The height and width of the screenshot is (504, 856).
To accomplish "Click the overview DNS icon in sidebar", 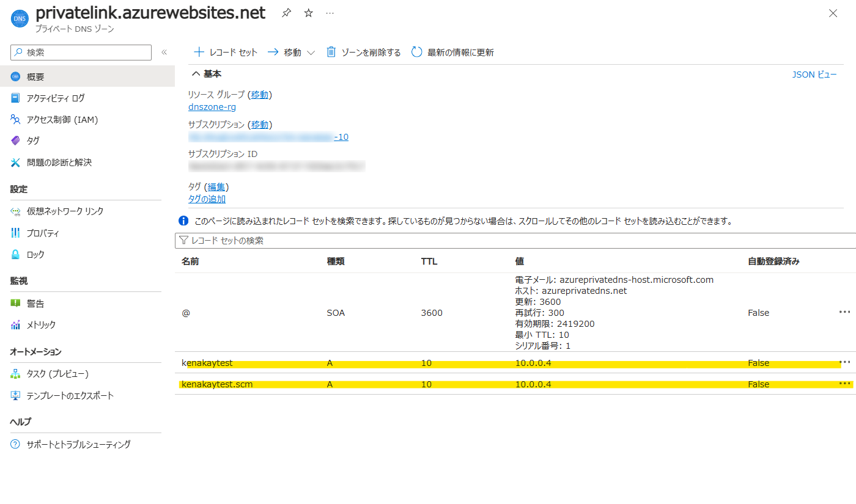I will pyautogui.click(x=15, y=76).
